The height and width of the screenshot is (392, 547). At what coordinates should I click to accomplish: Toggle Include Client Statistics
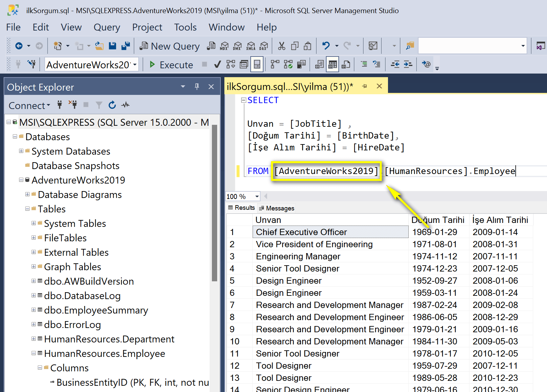tap(301, 64)
